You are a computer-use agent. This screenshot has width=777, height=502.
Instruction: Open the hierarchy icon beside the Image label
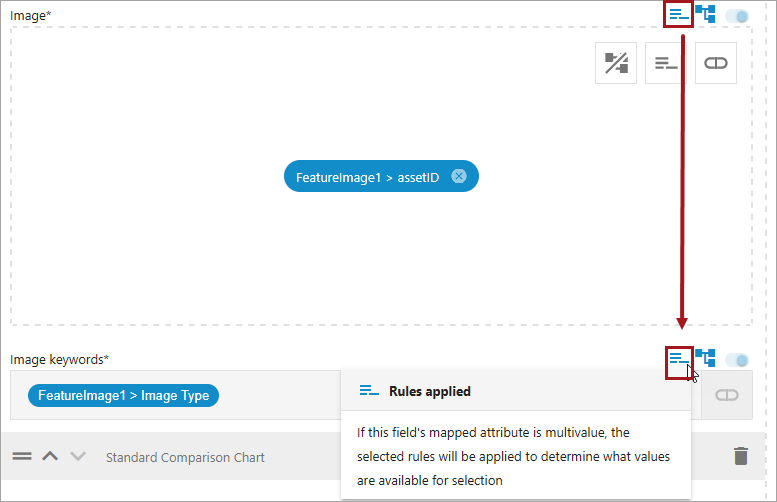point(706,15)
